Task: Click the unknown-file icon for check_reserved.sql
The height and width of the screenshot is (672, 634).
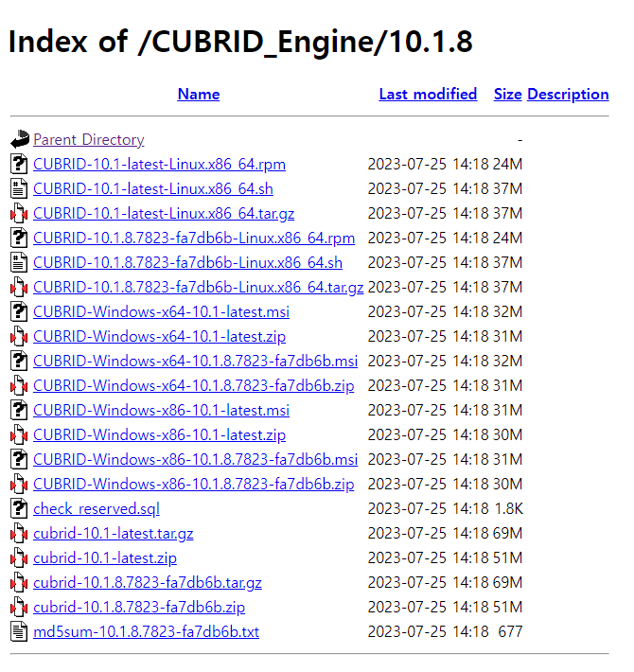Action: [x=19, y=508]
